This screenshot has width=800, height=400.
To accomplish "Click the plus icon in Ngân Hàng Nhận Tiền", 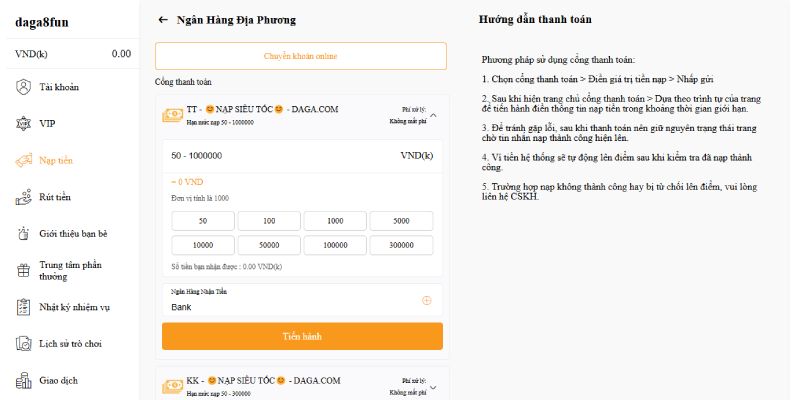I will pyautogui.click(x=427, y=301).
